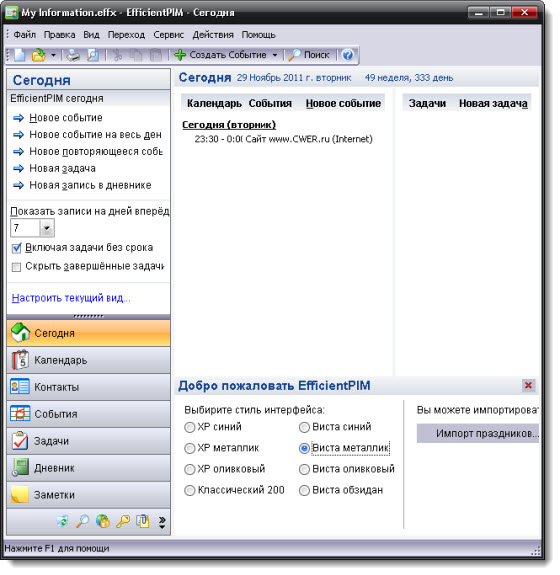Image resolution: width=560 pixels, height=575 pixels.
Task: Expand the Создать Событие dropdown arrow
Action: [x=275, y=55]
